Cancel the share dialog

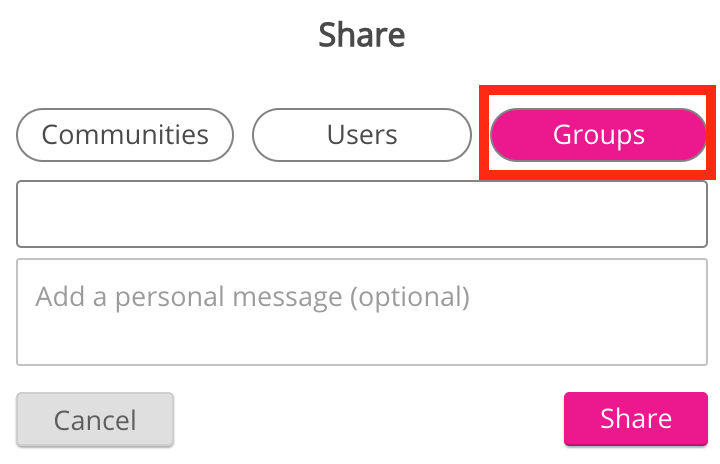pyautogui.click(x=95, y=419)
